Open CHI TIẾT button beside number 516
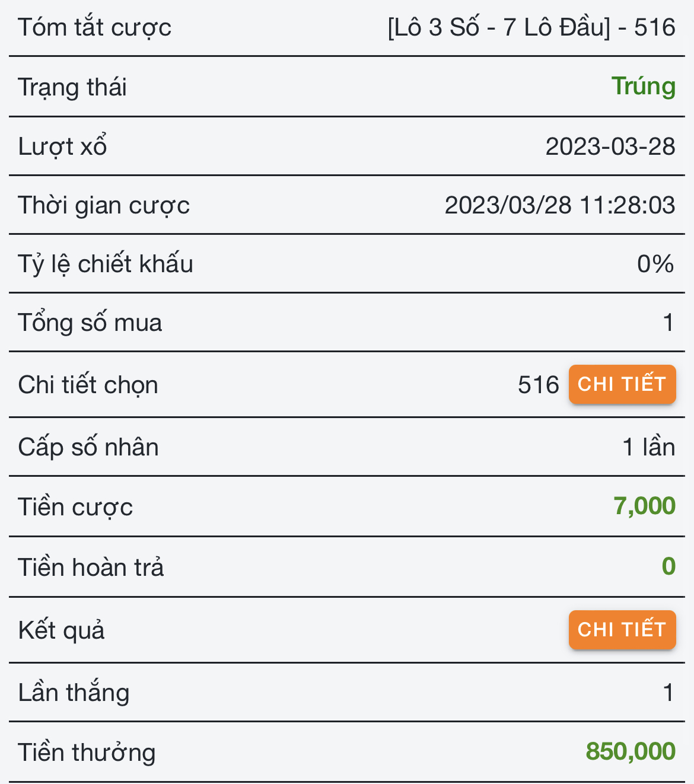The image size is (694, 784). (622, 384)
